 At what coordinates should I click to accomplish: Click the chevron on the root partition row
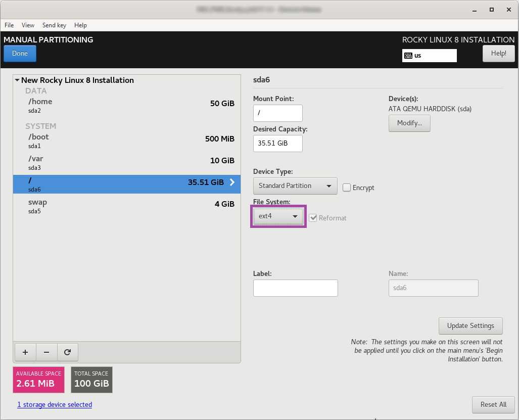[x=232, y=182]
